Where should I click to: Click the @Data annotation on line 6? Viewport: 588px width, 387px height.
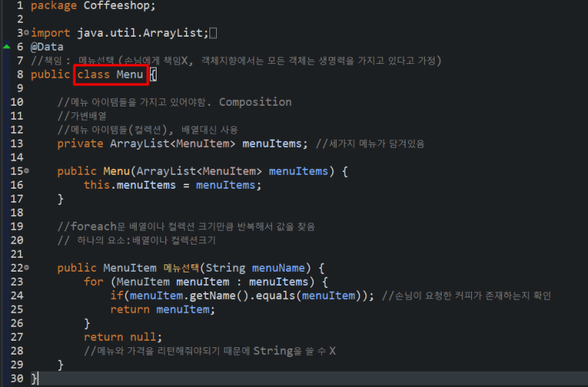pyautogui.click(x=47, y=47)
